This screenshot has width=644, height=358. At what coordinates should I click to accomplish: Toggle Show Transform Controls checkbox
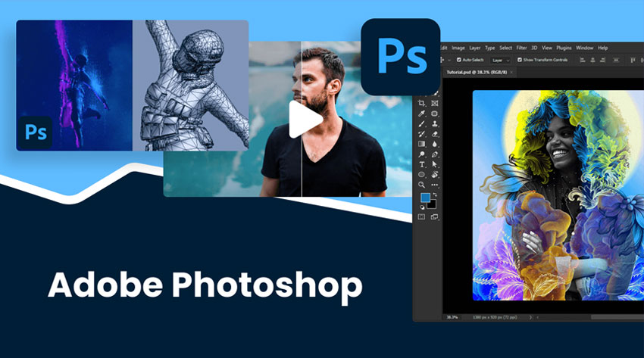click(x=520, y=60)
